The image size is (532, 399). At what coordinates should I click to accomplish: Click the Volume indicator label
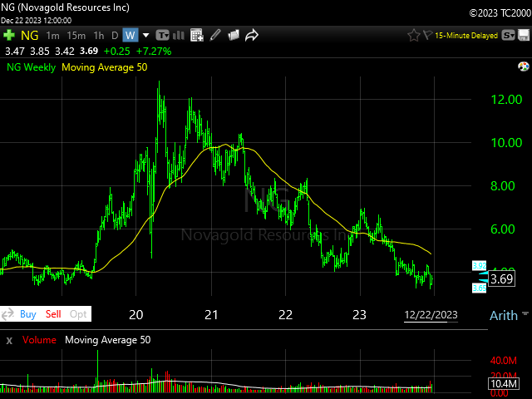[x=40, y=340]
